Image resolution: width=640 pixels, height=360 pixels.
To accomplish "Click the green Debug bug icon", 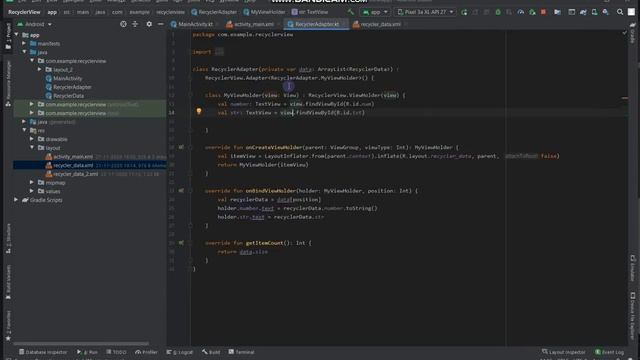I will (498, 12).
